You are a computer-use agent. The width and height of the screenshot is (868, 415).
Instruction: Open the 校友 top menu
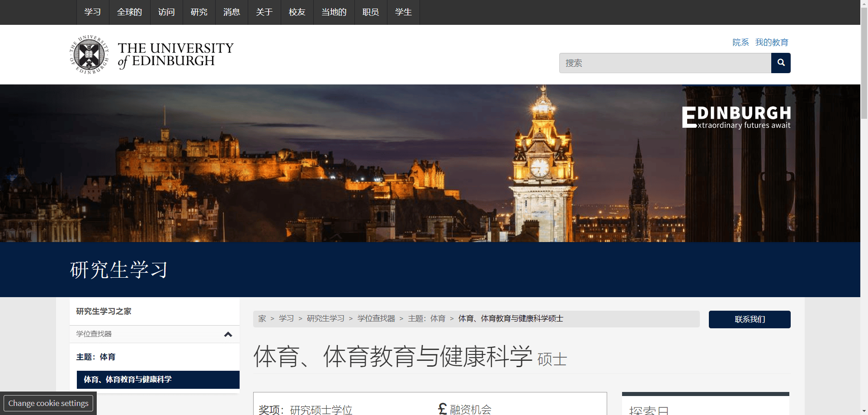[297, 12]
